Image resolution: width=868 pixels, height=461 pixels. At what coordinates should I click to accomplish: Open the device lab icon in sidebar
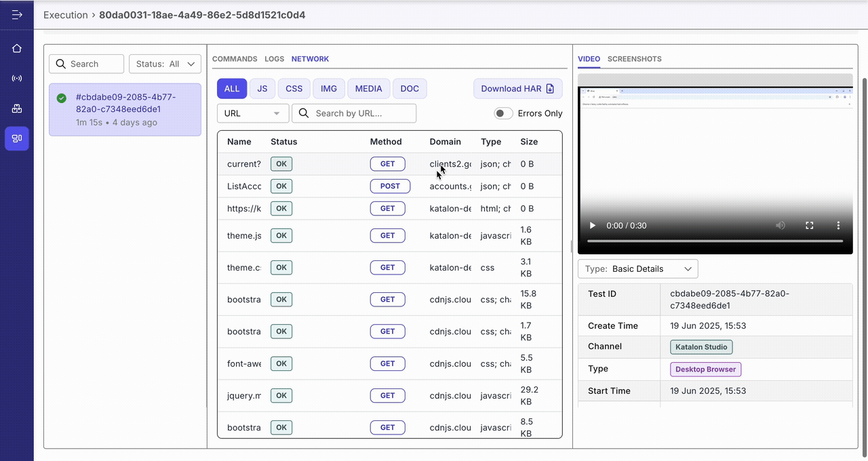(17, 108)
